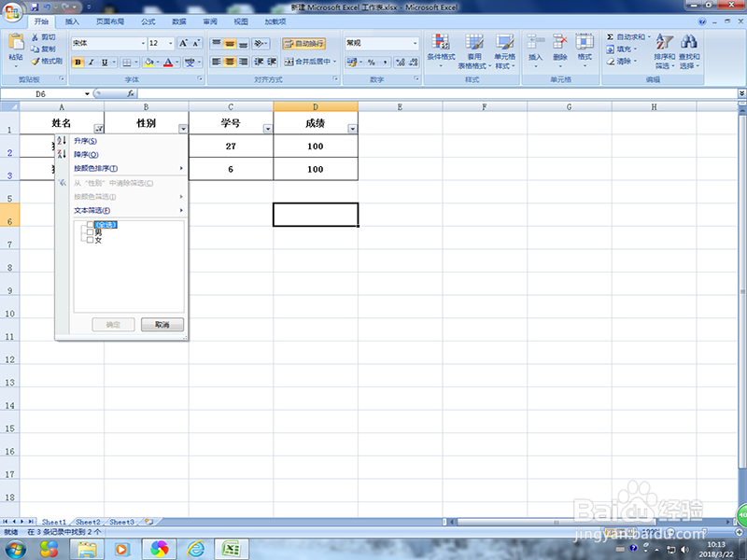Click the Percent Style icon
The height and width of the screenshot is (560, 747).
click(x=372, y=62)
